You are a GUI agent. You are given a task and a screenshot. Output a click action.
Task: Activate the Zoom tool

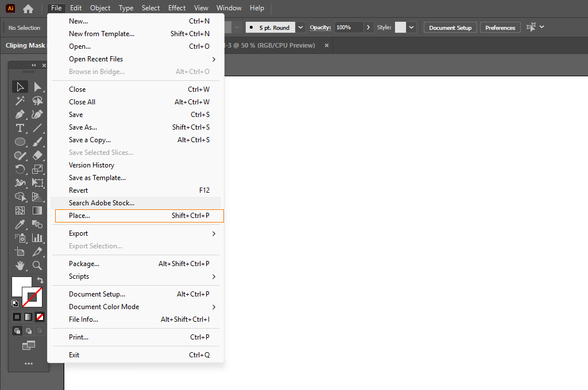(37, 266)
